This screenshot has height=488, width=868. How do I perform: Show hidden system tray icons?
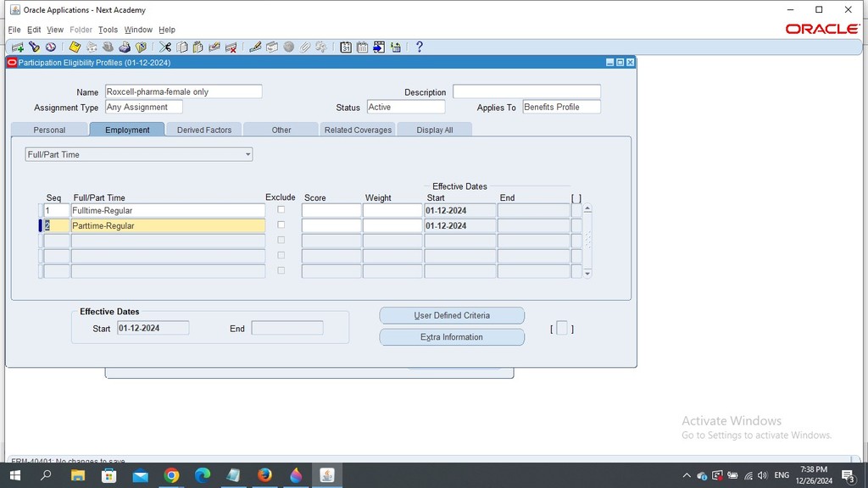687,475
